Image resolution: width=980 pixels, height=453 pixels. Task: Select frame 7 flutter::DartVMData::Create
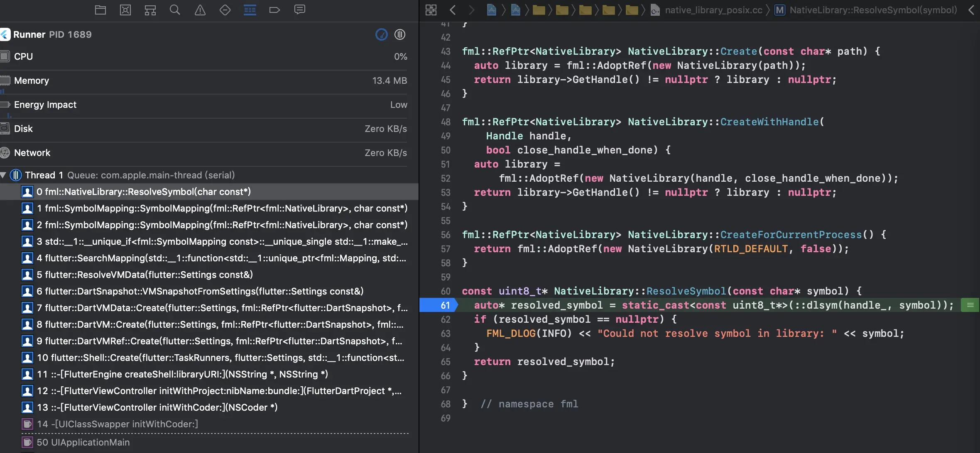pyautogui.click(x=209, y=308)
